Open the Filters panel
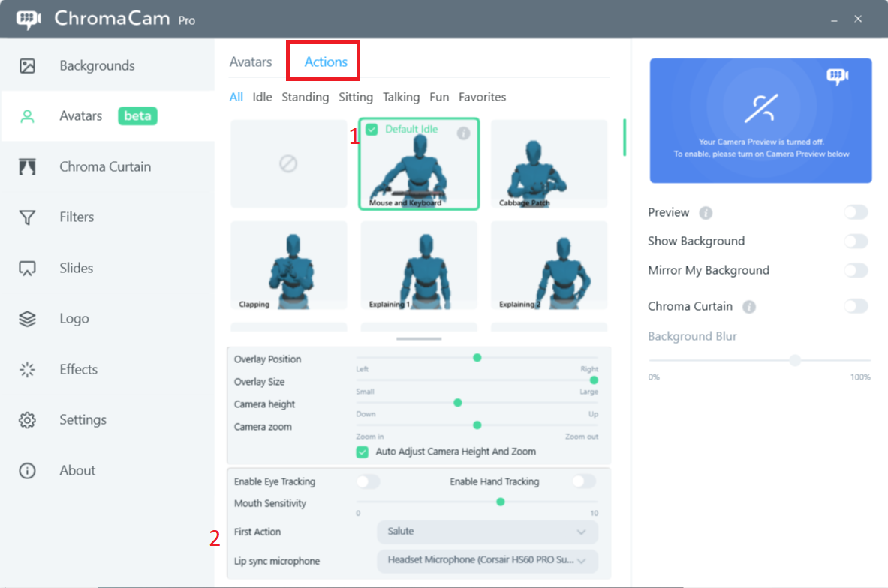Screen dimensions: 888x588 (x=77, y=217)
